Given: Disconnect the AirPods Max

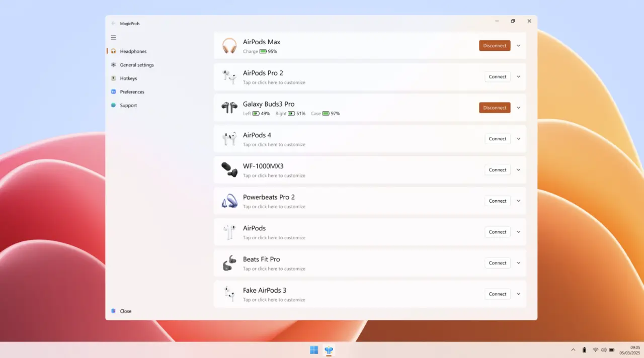Looking at the screenshot, I should pyautogui.click(x=495, y=46).
